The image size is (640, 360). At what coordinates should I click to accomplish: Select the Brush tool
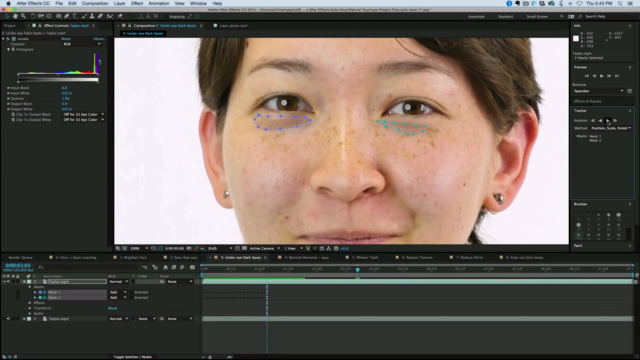pos(84,16)
